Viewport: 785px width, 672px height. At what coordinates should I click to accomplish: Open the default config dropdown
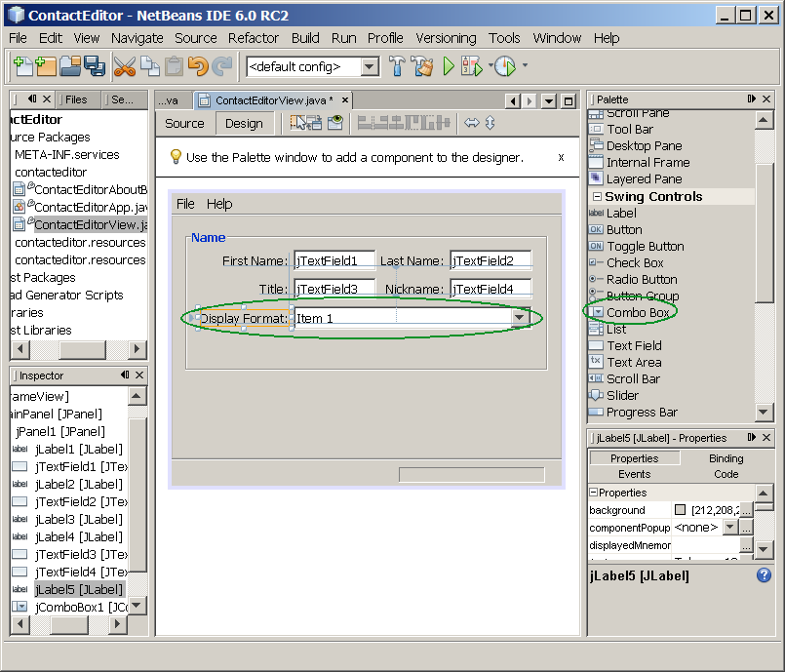click(370, 66)
